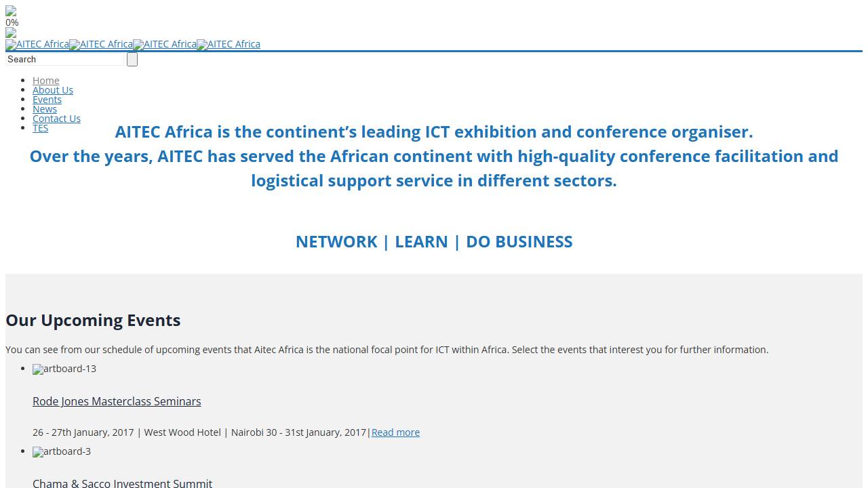Click the Search text field
Viewport: 868px width, 488px height.
(x=65, y=60)
